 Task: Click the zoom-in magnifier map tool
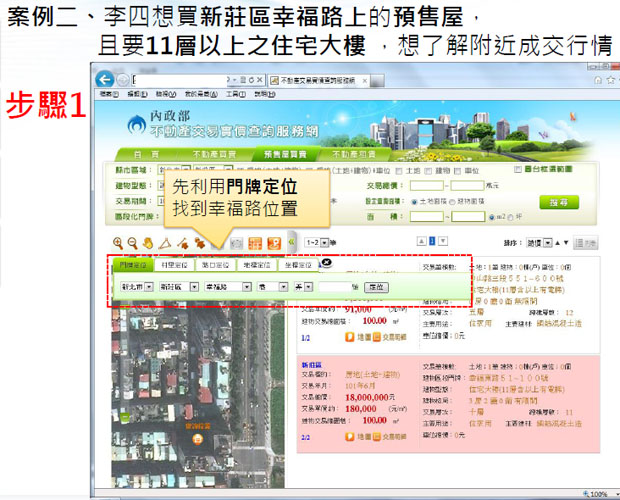click(118, 243)
